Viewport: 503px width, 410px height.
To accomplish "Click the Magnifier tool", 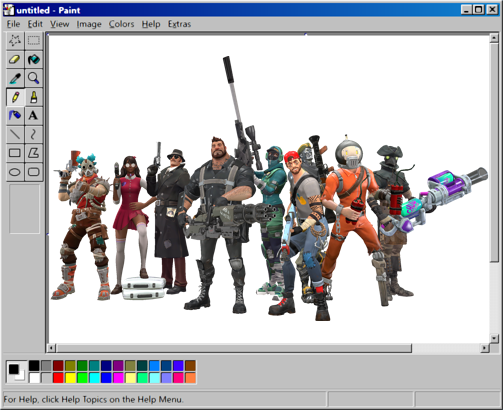I will tap(34, 78).
